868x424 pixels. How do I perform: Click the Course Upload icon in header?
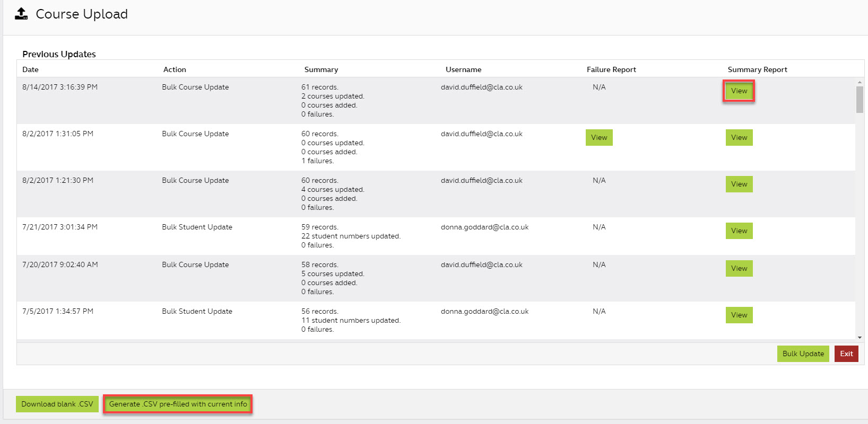click(x=21, y=14)
